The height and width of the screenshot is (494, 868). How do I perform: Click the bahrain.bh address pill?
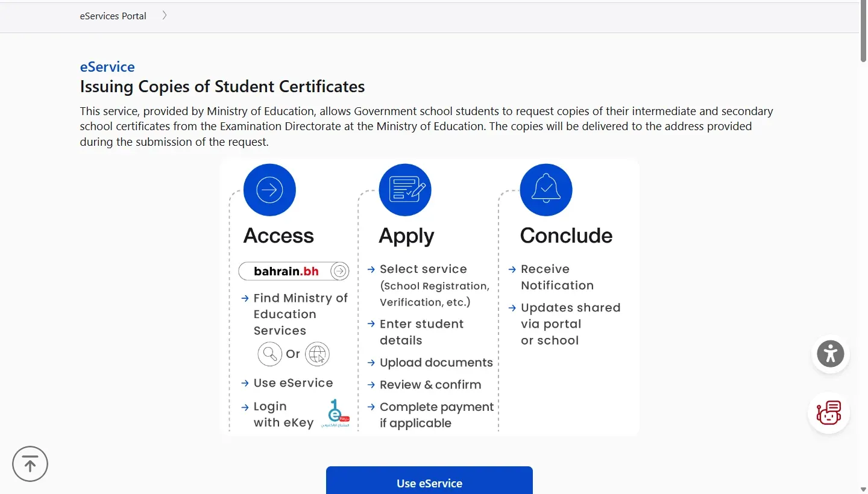(294, 271)
